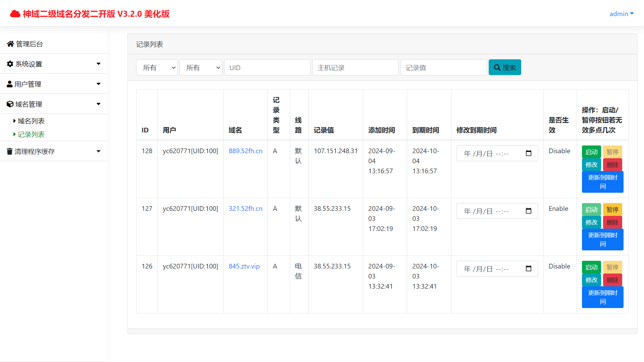Select the 记录列表 sidebar item
The image size is (644, 362).
[31, 134]
